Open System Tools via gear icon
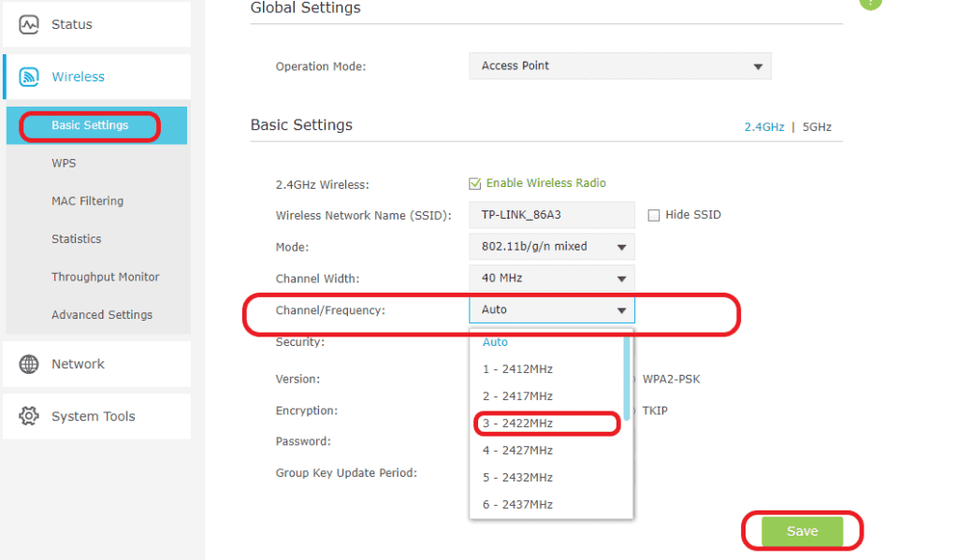 click(x=27, y=415)
